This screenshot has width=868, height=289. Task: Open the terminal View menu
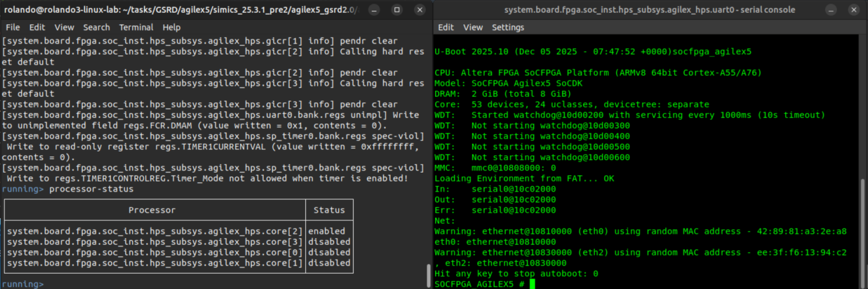pos(64,28)
